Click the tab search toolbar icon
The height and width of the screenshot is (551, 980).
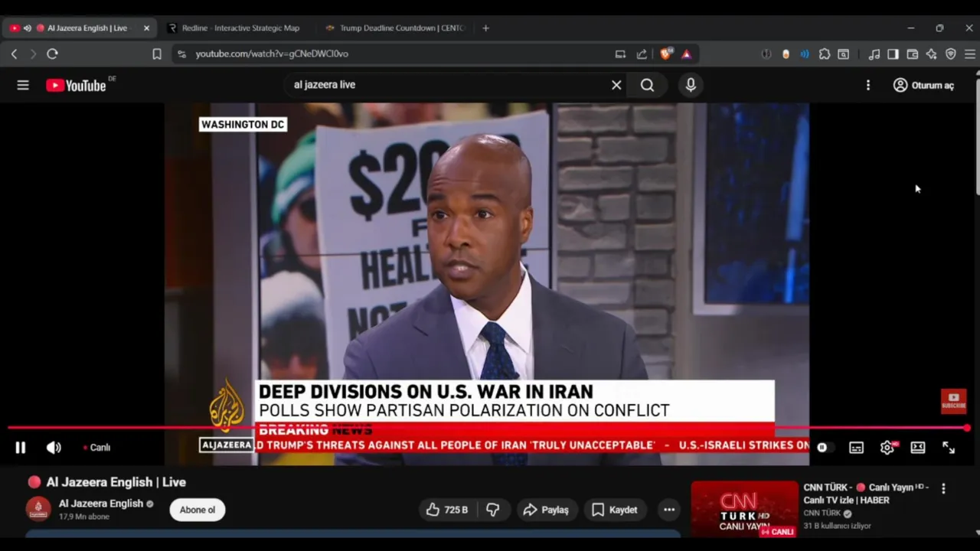click(843, 54)
